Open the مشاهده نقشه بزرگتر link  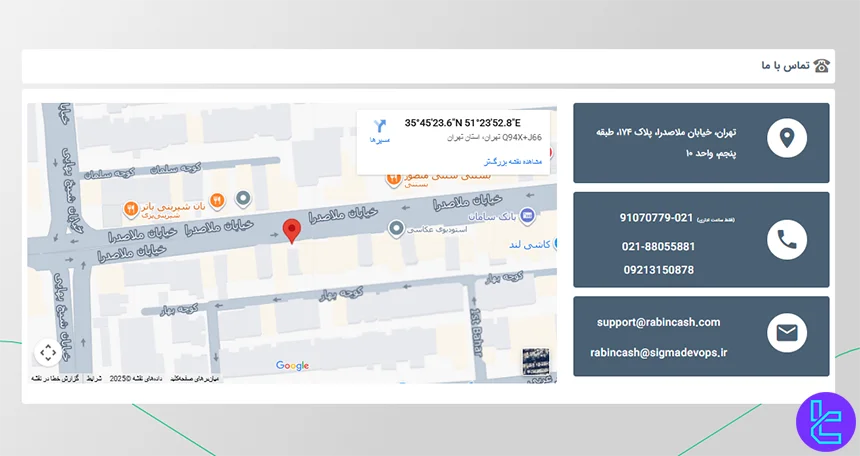pos(513,162)
